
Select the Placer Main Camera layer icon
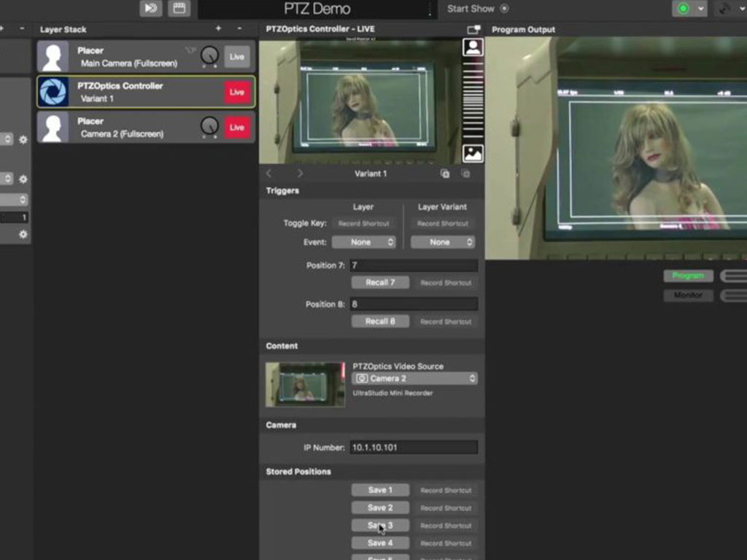(53, 57)
